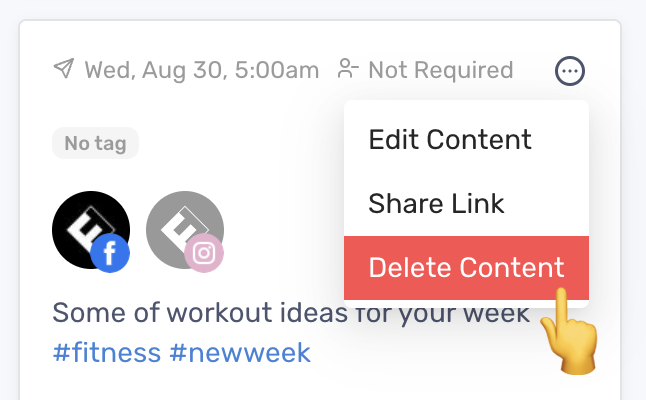Click the No tag label badge
Screen dimensions: 646x400
tap(95, 143)
